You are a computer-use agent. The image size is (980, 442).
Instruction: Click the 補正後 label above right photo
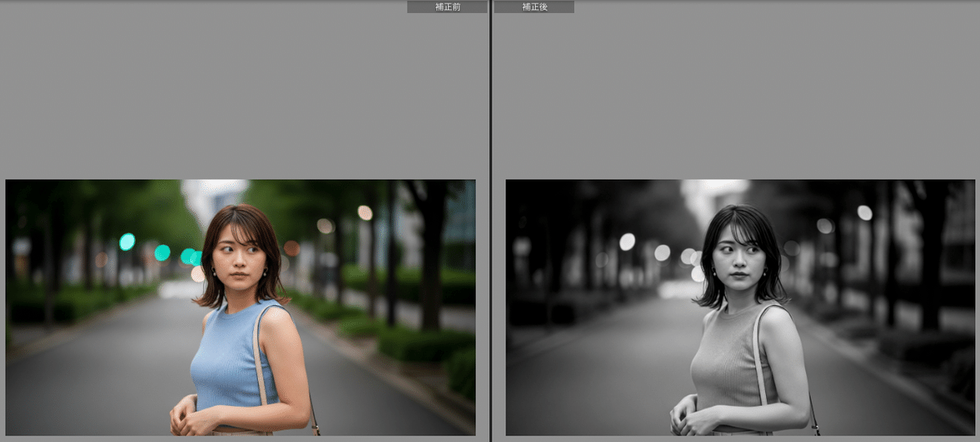click(x=534, y=7)
